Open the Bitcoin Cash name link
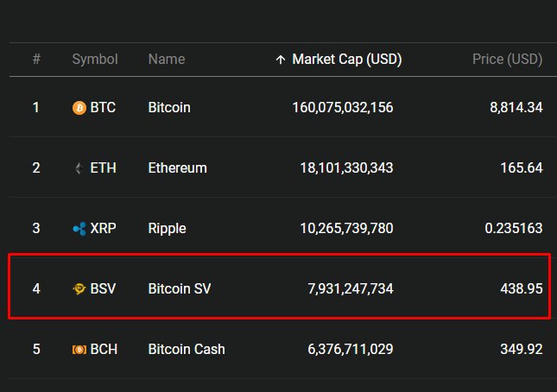 click(187, 350)
